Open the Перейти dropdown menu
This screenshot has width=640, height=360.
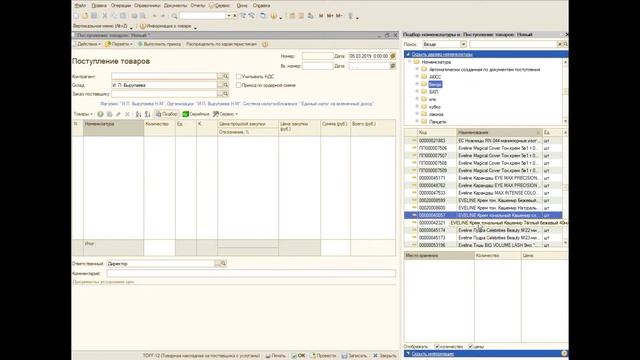click(x=119, y=44)
